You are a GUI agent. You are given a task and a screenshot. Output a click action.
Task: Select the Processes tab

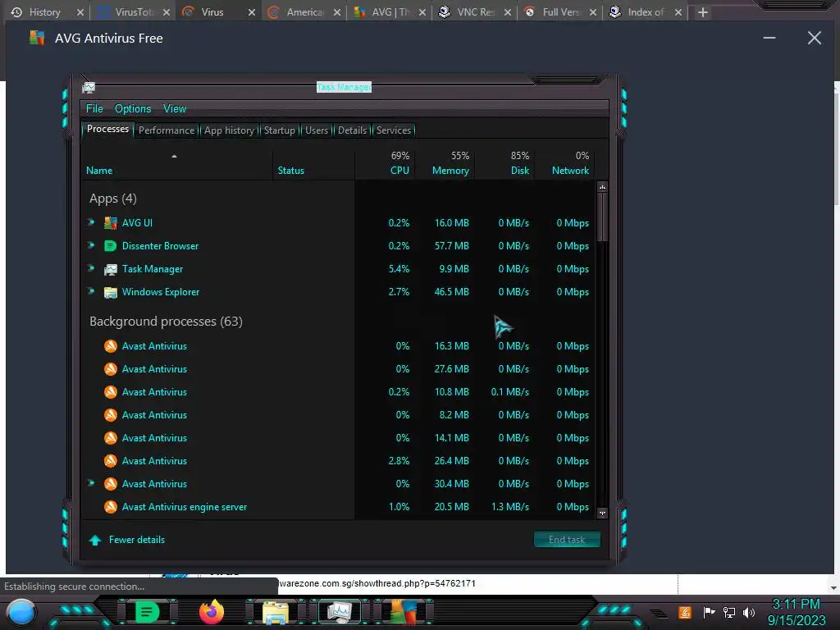click(x=107, y=129)
